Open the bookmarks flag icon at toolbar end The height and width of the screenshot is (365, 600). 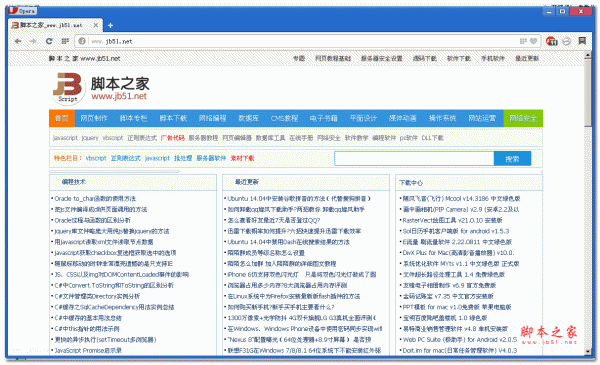[x=582, y=41]
